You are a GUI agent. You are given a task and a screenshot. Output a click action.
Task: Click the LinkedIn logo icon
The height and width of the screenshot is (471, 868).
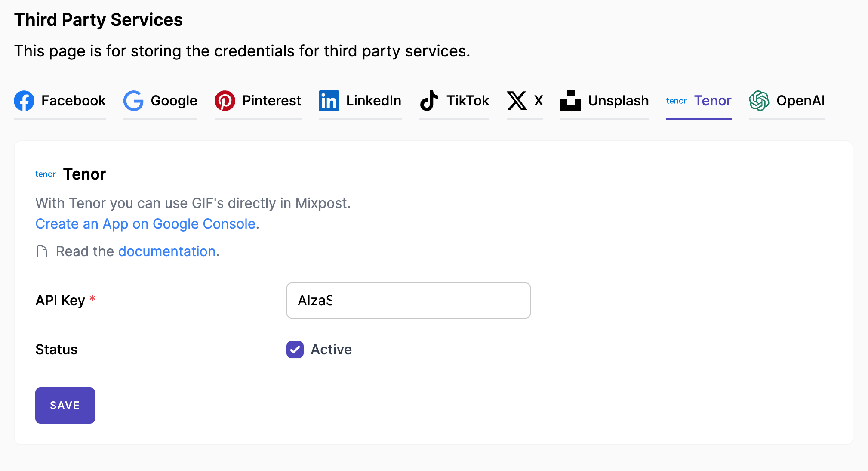[x=329, y=101]
